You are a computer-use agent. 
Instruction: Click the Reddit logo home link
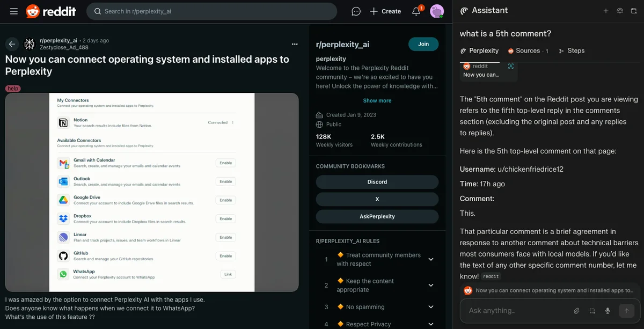click(x=51, y=11)
